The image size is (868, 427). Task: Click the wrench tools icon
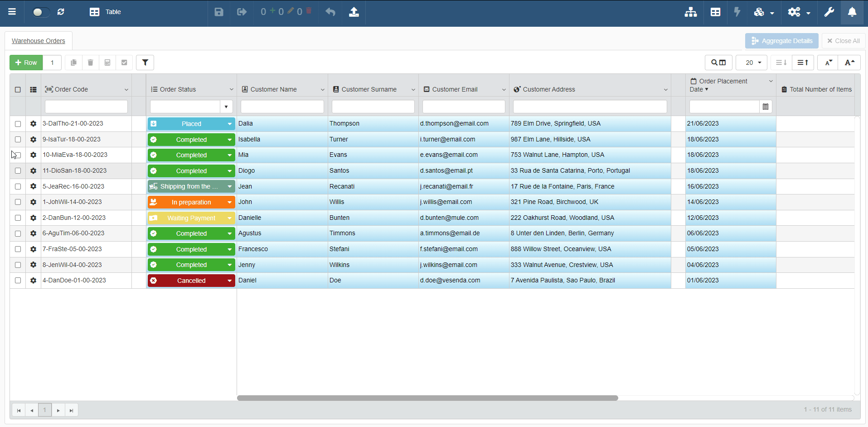click(x=829, y=12)
